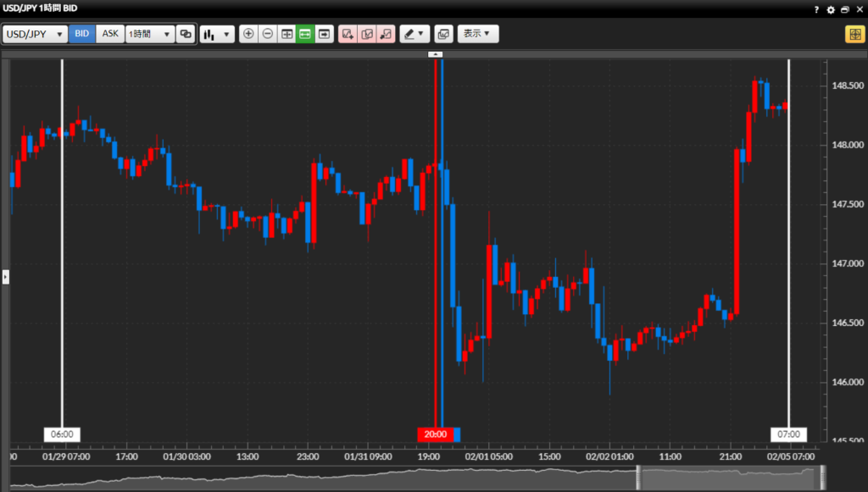Image resolution: width=868 pixels, height=492 pixels.
Task: Click the zoom out (minus) chart icon
Action: point(268,34)
